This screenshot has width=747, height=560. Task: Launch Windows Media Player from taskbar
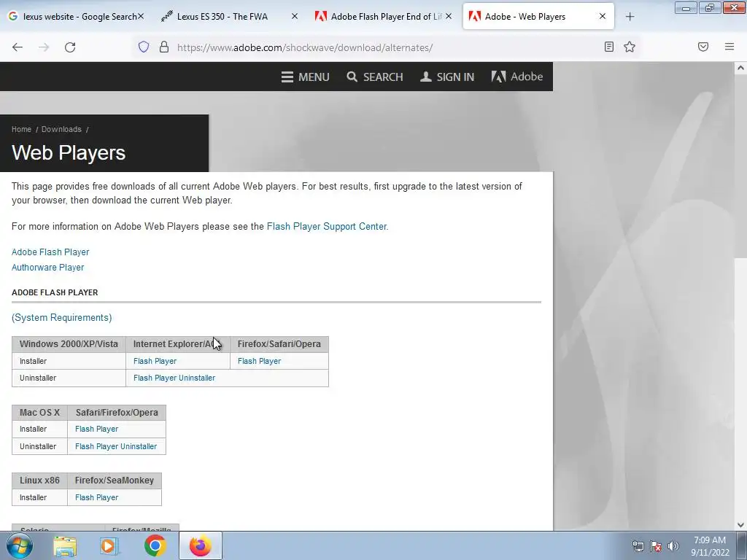[x=109, y=545]
